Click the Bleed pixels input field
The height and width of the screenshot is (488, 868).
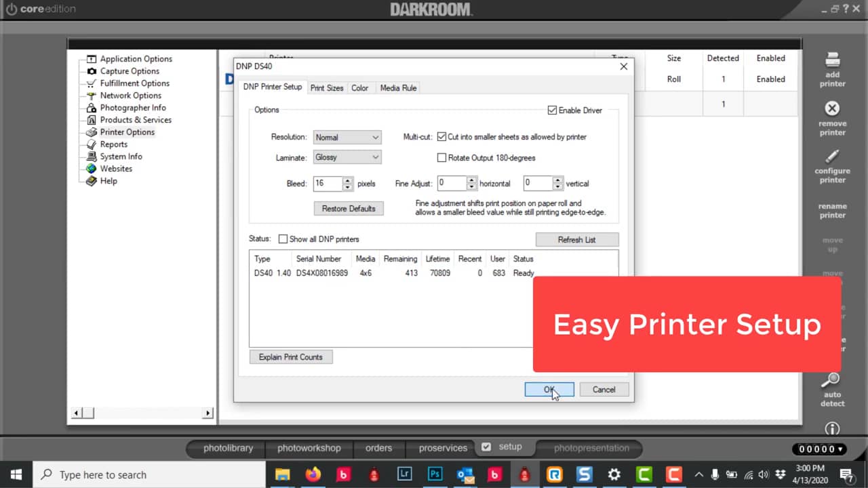click(328, 184)
